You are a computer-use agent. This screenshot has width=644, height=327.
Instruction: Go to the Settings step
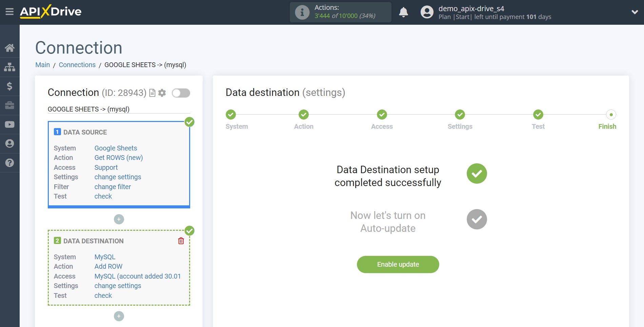(x=460, y=115)
